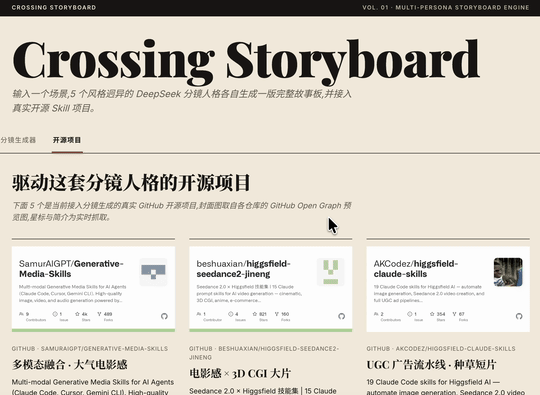
Task: Click the 4 issues icon on beshuaxian card
Action: 231,314
